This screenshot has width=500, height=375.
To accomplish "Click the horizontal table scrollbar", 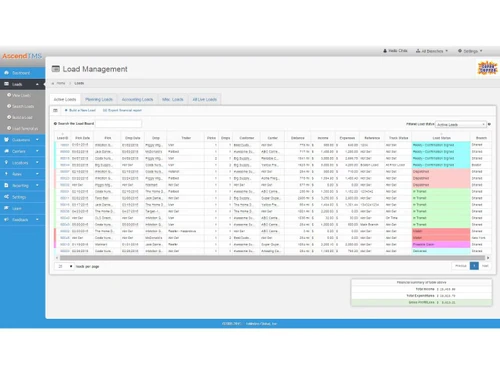I will [x=272, y=258].
